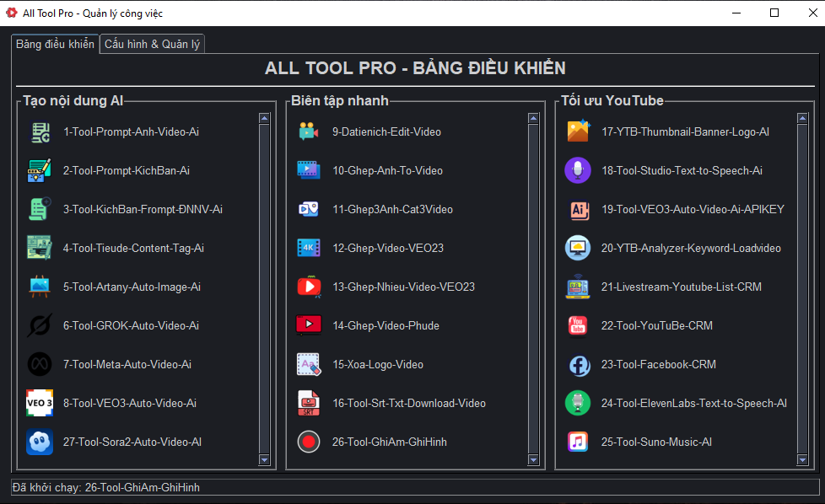Click the 3-Tool-KichBan-Frompt-ĐNNV-Ai icon
The height and width of the screenshot is (504, 825).
point(40,209)
